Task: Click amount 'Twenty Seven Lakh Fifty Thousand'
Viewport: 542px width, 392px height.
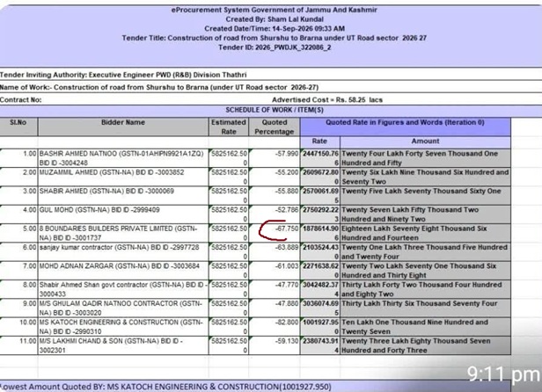Action: [425, 214]
